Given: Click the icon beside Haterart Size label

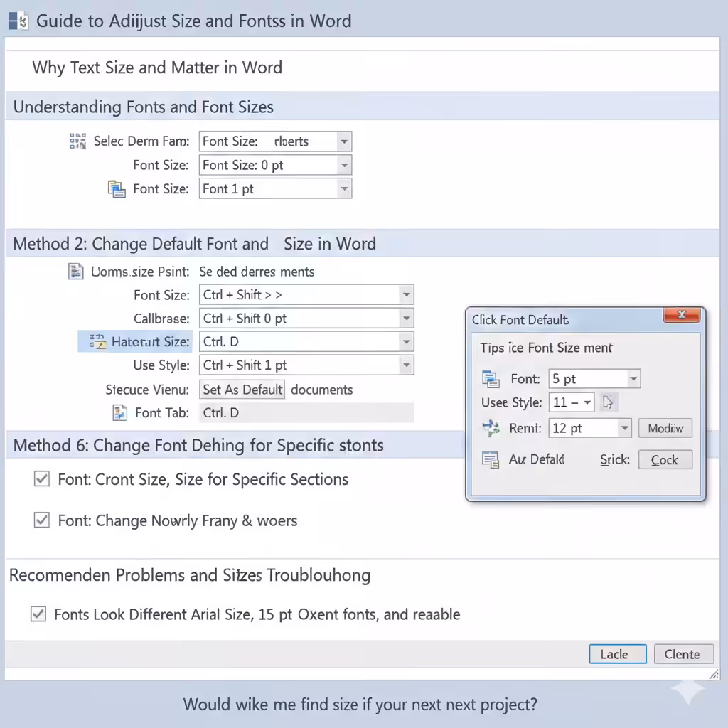Looking at the screenshot, I should click(97, 341).
